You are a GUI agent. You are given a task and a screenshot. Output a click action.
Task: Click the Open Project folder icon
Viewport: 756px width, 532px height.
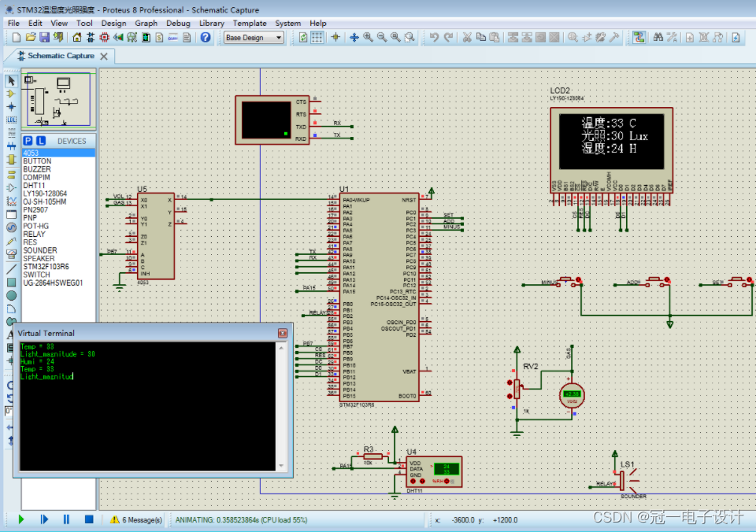click(x=31, y=37)
